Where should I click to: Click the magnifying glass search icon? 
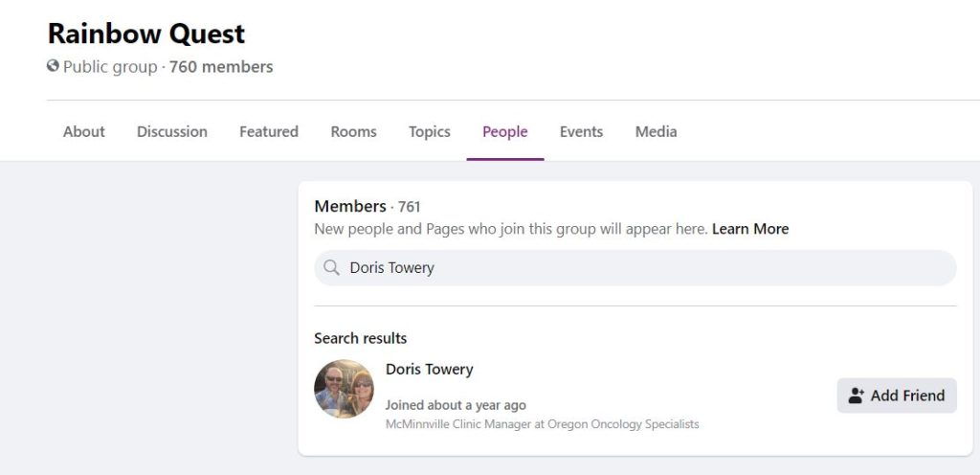coord(332,267)
